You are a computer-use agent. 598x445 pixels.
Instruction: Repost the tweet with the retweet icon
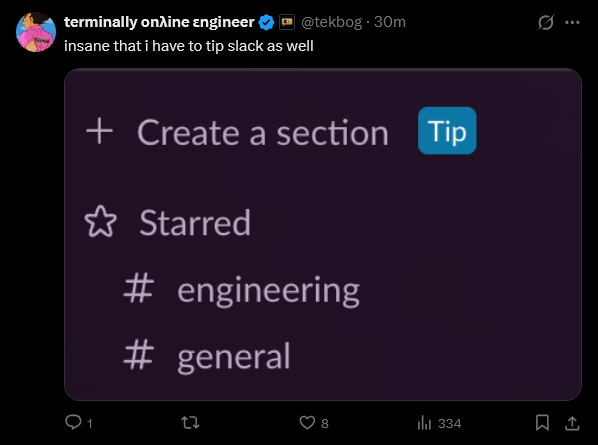190,423
